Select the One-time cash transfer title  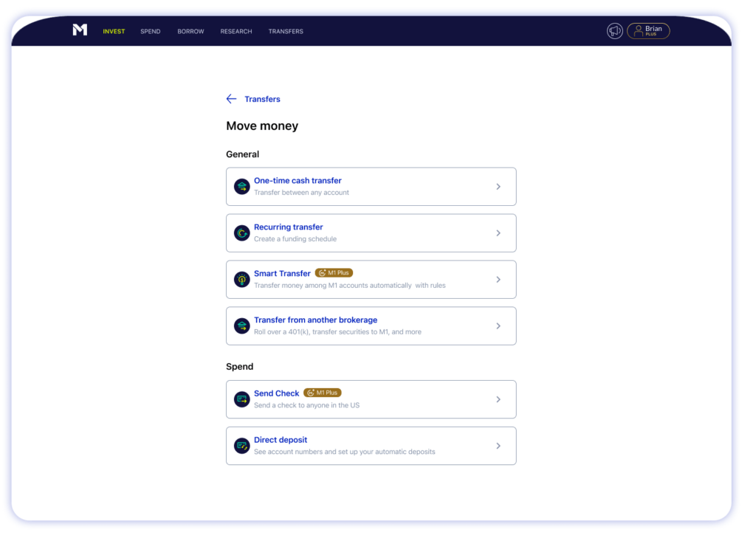[298, 180]
